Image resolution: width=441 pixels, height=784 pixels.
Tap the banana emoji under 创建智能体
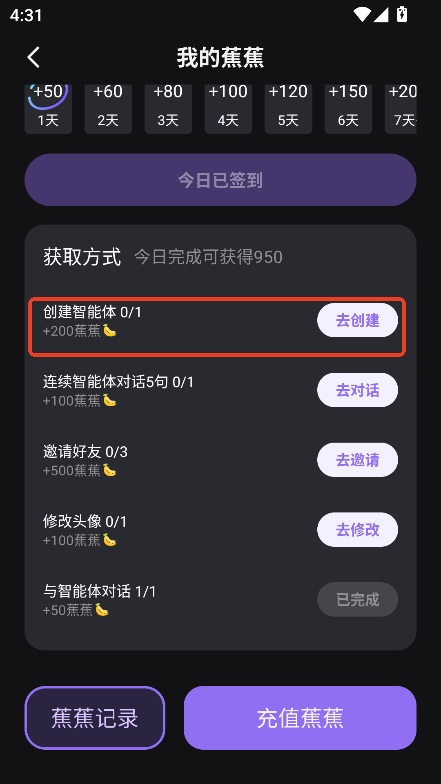pos(110,330)
